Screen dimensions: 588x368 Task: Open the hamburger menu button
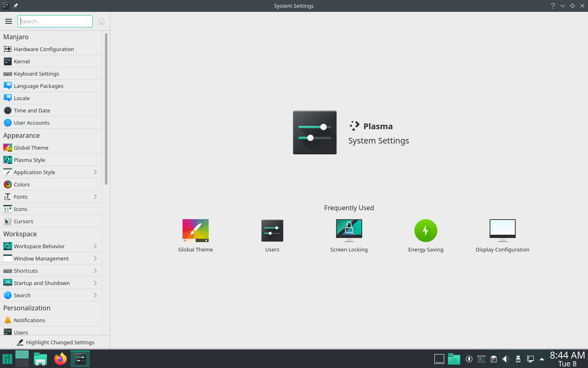click(9, 21)
